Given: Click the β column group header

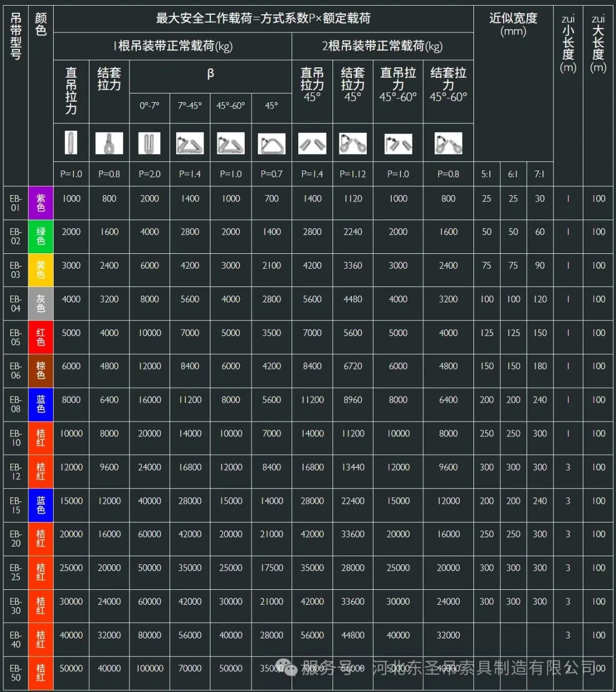Looking at the screenshot, I should click(210, 73).
